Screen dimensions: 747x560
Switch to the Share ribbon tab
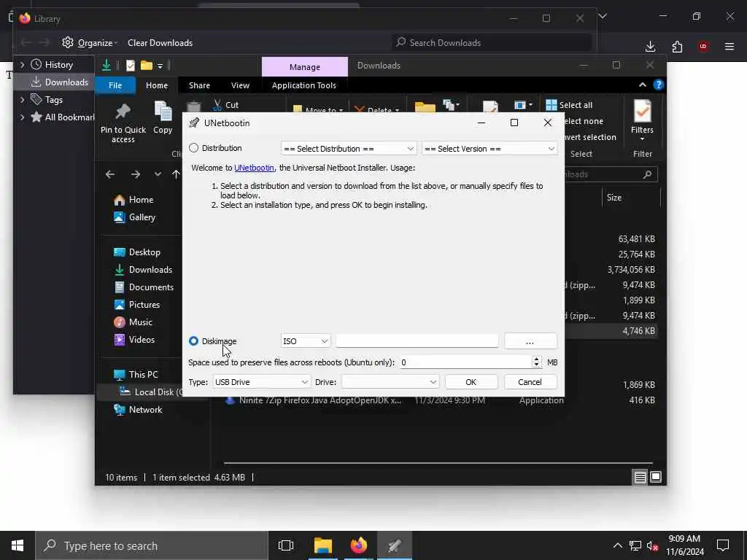[x=199, y=85]
